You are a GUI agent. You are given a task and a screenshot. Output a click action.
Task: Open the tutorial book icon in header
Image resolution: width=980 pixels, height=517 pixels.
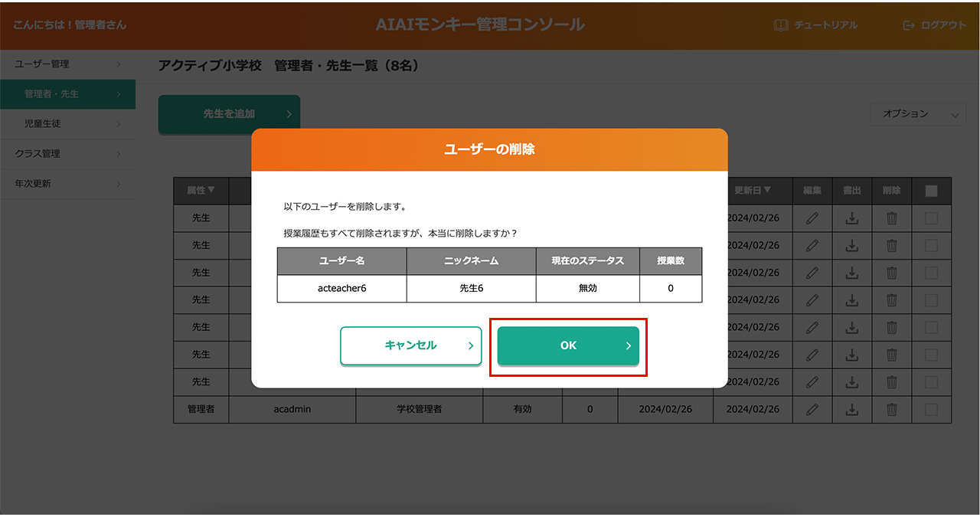click(x=781, y=25)
